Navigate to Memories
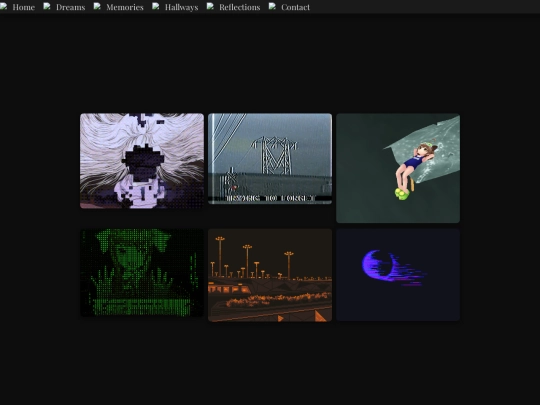540x405 pixels. [x=125, y=7]
